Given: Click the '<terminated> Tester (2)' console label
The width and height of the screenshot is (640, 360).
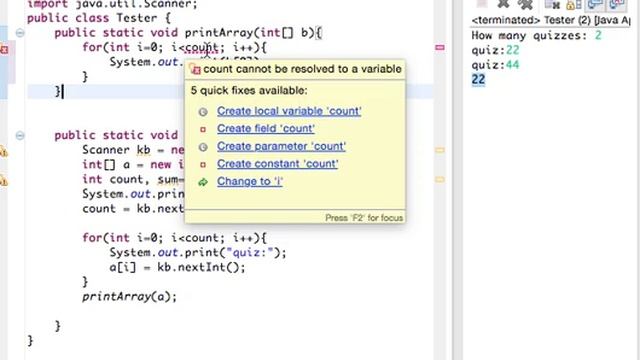Looking at the screenshot, I should (551, 20).
